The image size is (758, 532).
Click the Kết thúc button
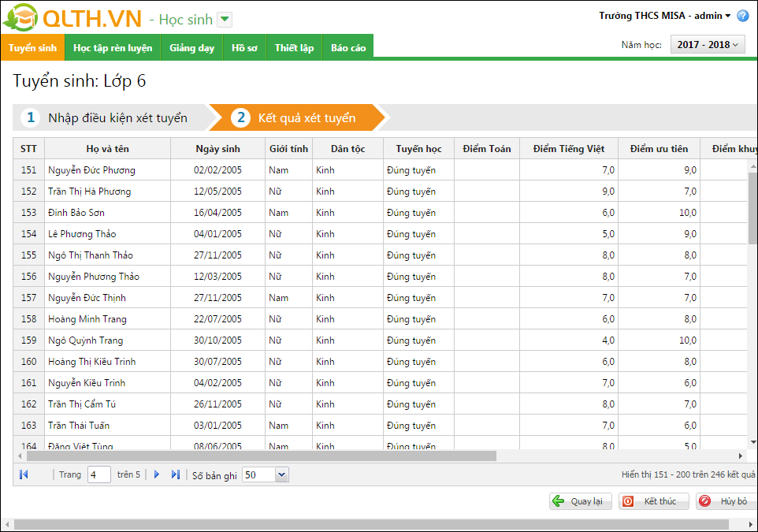click(653, 501)
